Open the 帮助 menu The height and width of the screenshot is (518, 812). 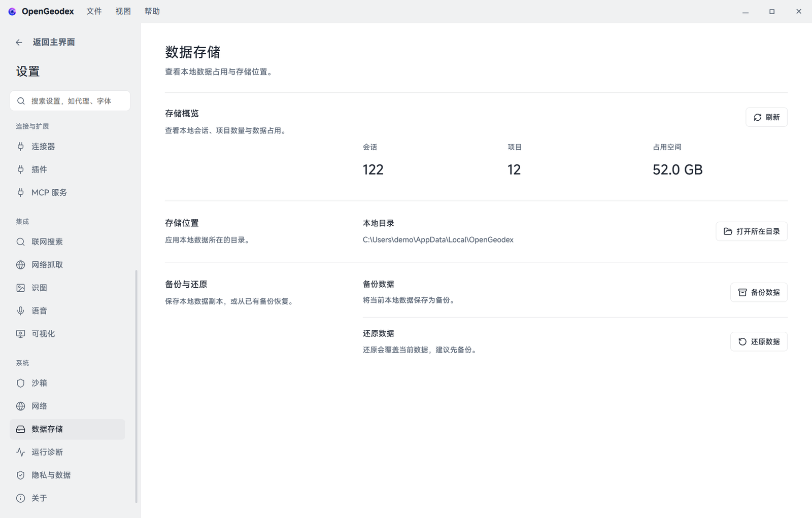[152, 11]
